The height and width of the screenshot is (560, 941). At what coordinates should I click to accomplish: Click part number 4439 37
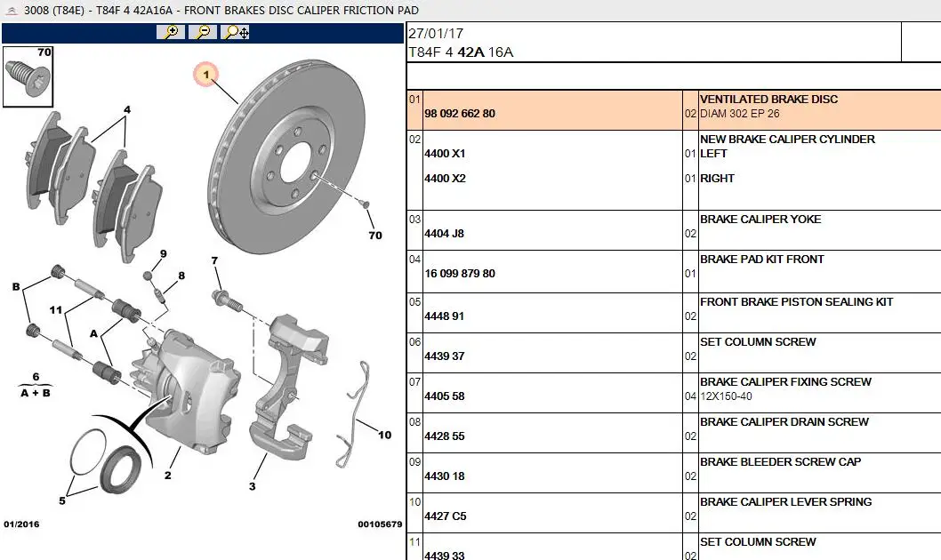(x=445, y=356)
